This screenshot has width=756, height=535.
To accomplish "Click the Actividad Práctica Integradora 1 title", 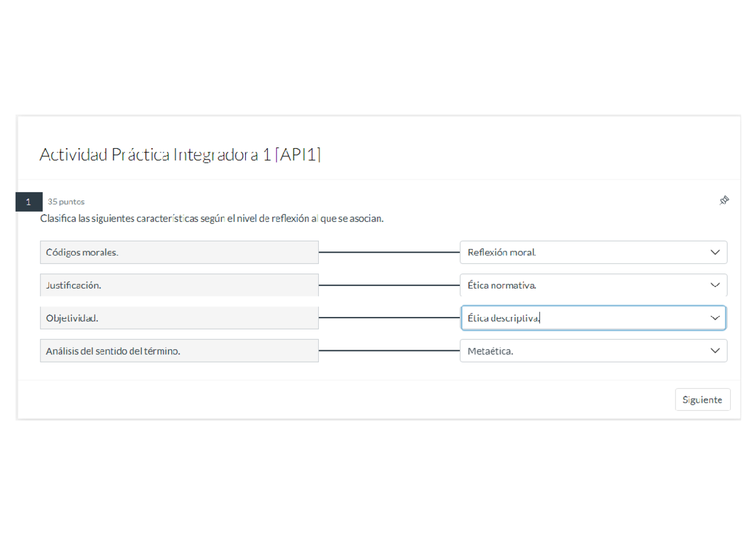I will click(180, 154).
